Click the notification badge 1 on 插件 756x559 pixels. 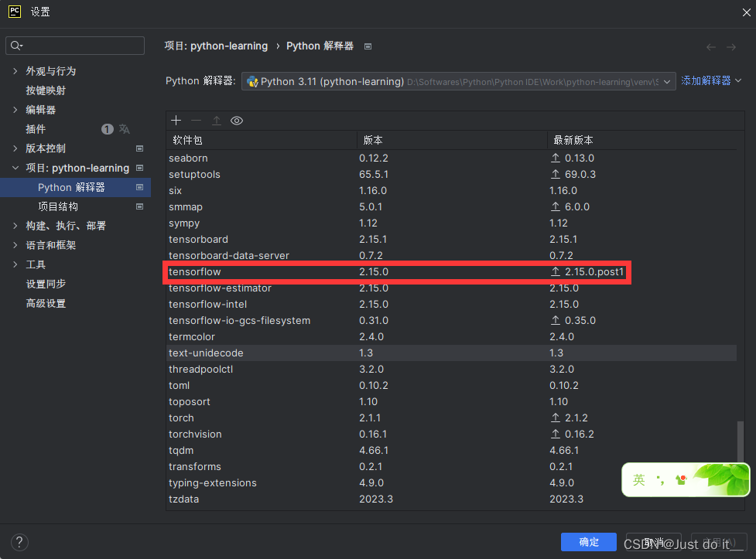pos(107,129)
